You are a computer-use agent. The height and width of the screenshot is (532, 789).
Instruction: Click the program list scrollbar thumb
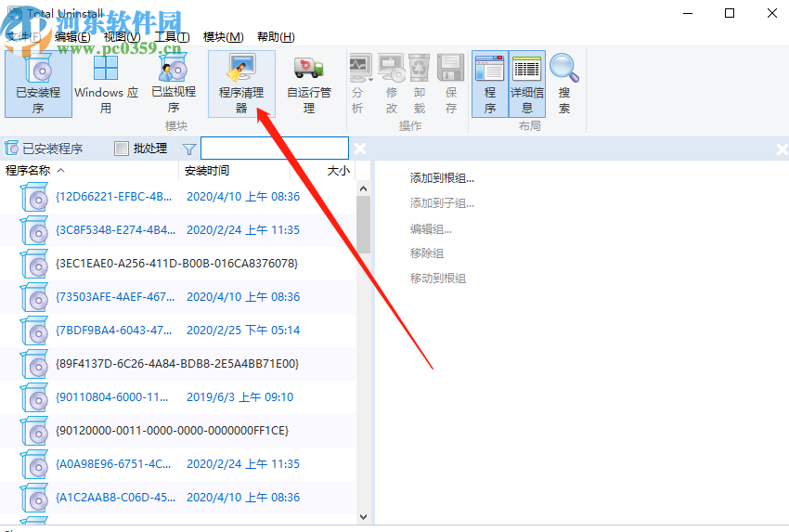pyautogui.click(x=363, y=225)
